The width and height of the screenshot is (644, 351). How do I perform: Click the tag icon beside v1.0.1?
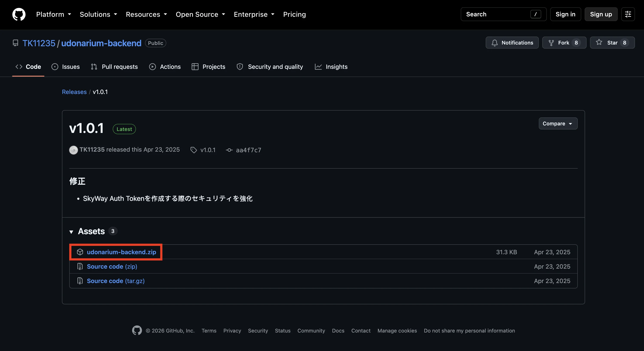194,150
